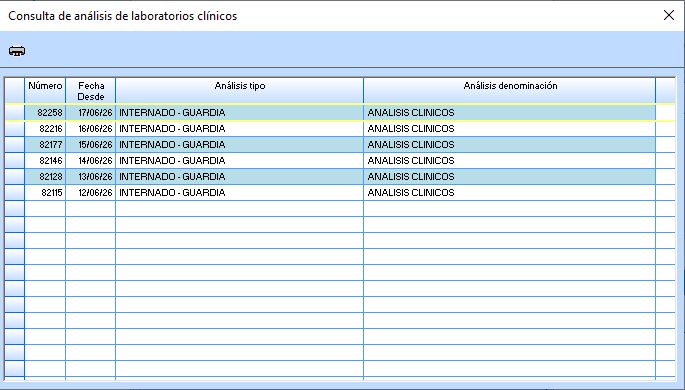Image resolution: width=685 pixels, height=390 pixels.
Task: Click the Fecha Desde column header
Action: point(91,90)
